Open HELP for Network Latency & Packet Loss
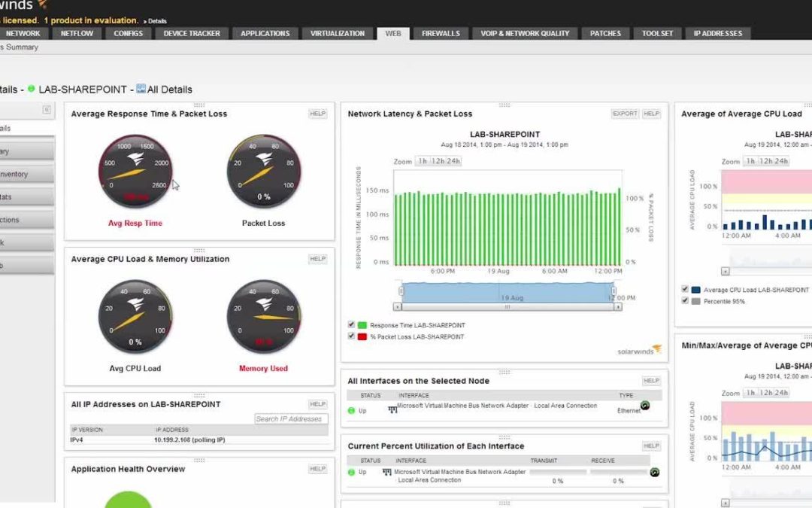This screenshot has width=812, height=508. 651,114
